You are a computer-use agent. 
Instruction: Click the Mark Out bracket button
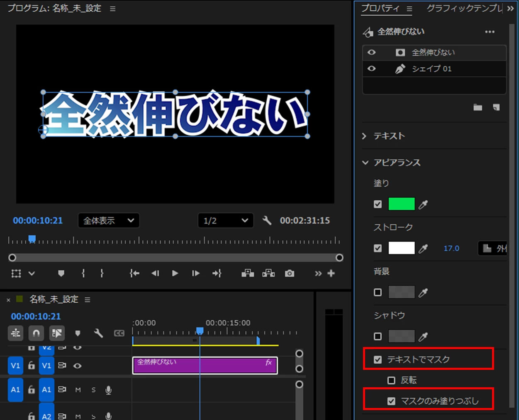pos(102,273)
